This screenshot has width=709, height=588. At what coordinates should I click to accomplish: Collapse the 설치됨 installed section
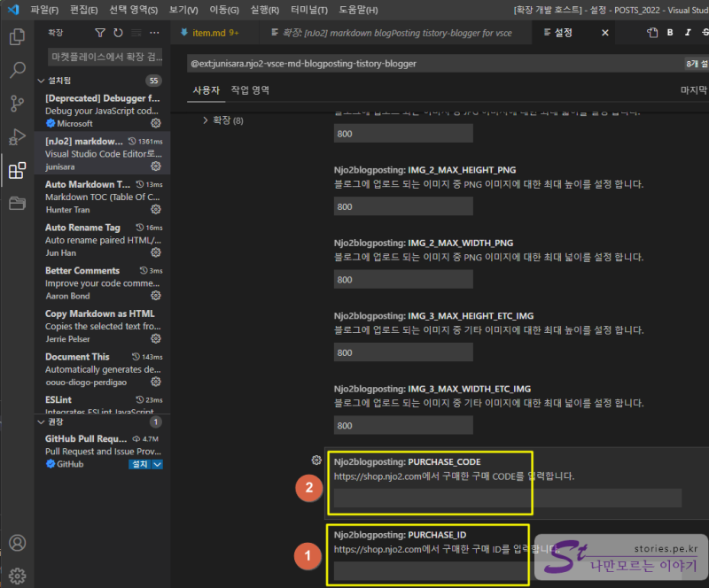click(x=41, y=81)
